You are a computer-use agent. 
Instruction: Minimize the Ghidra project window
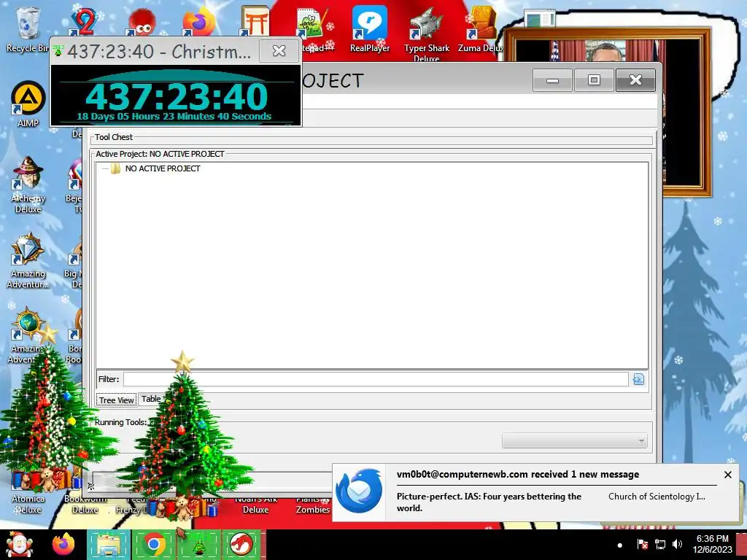pyautogui.click(x=552, y=80)
